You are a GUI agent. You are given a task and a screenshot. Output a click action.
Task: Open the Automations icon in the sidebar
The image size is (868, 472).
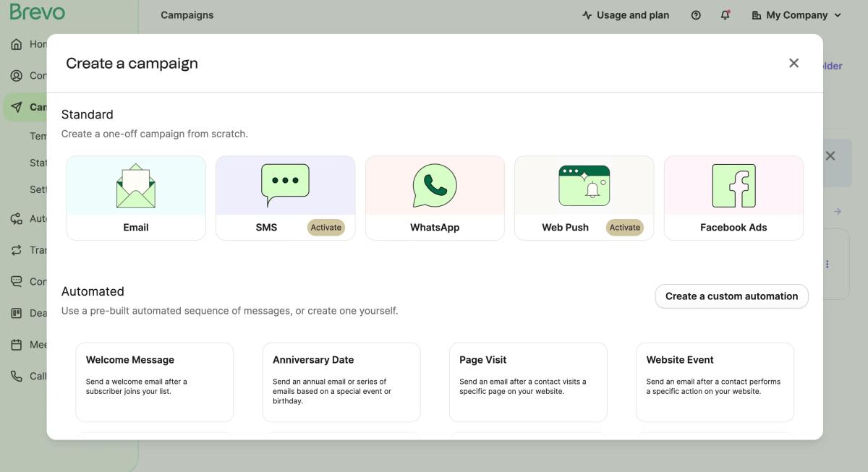[x=16, y=218]
